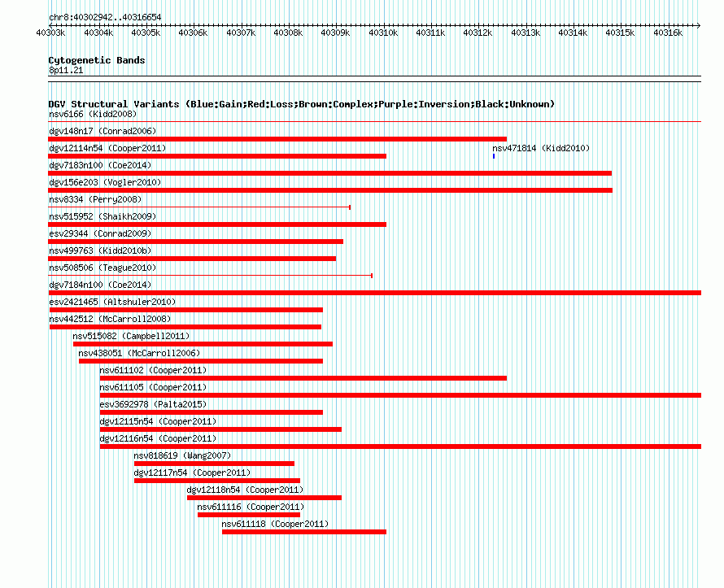Click the chr8:40302942..40316654 coordinate label
Screen dimensions: 724x588
coord(105,17)
